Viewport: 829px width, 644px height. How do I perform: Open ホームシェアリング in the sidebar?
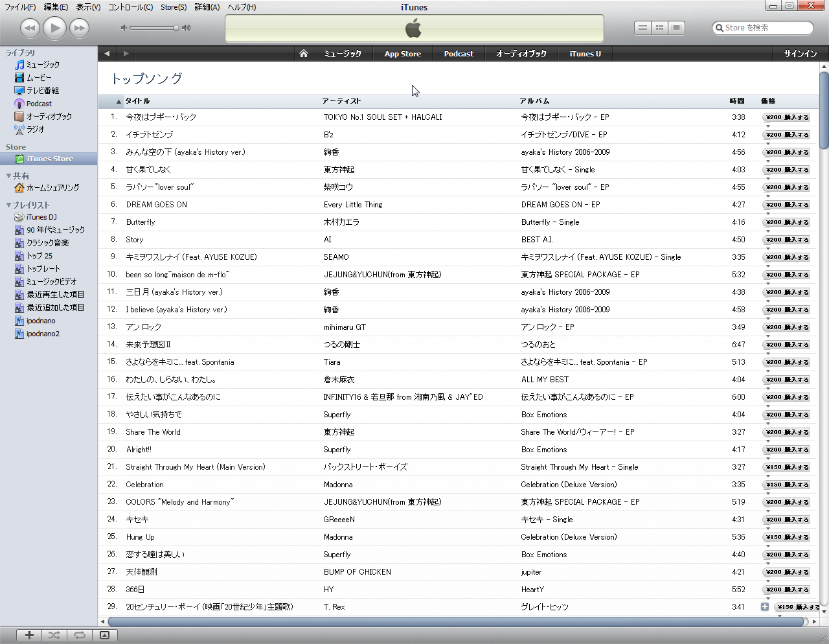pos(52,188)
